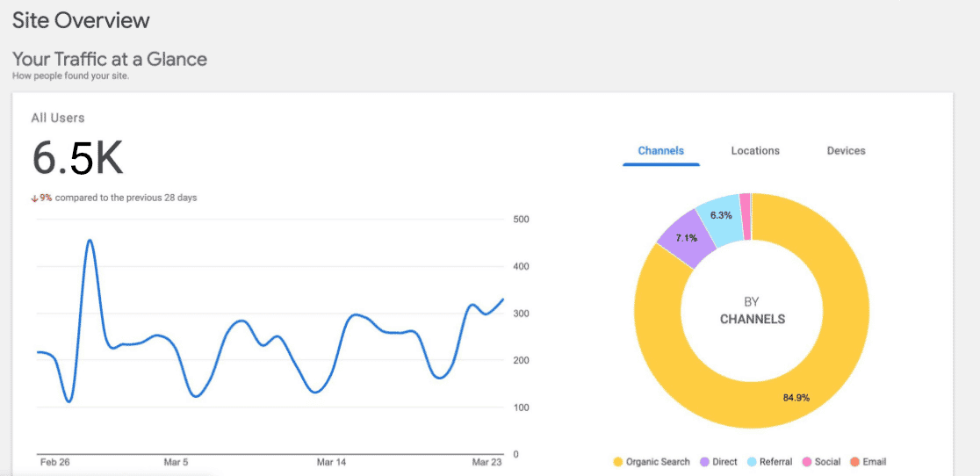980x476 pixels.
Task: Select the 6.3% Referral donut segment
Action: tap(721, 215)
